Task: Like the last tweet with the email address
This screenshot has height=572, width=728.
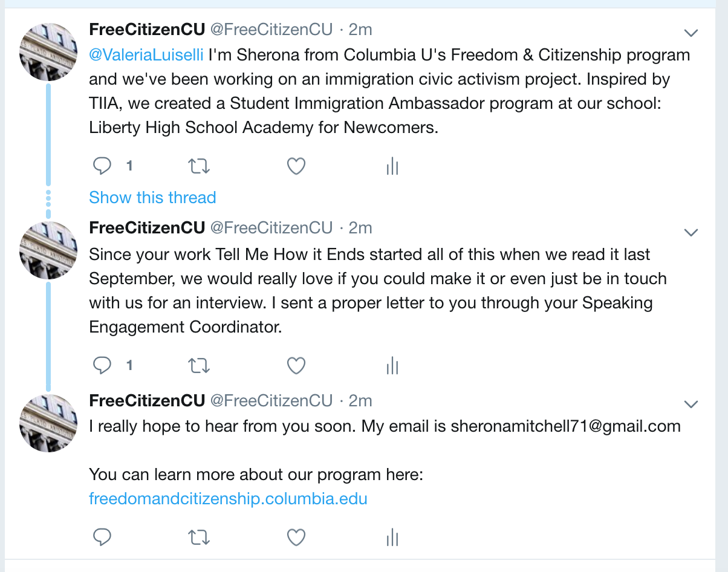Action: [x=296, y=537]
